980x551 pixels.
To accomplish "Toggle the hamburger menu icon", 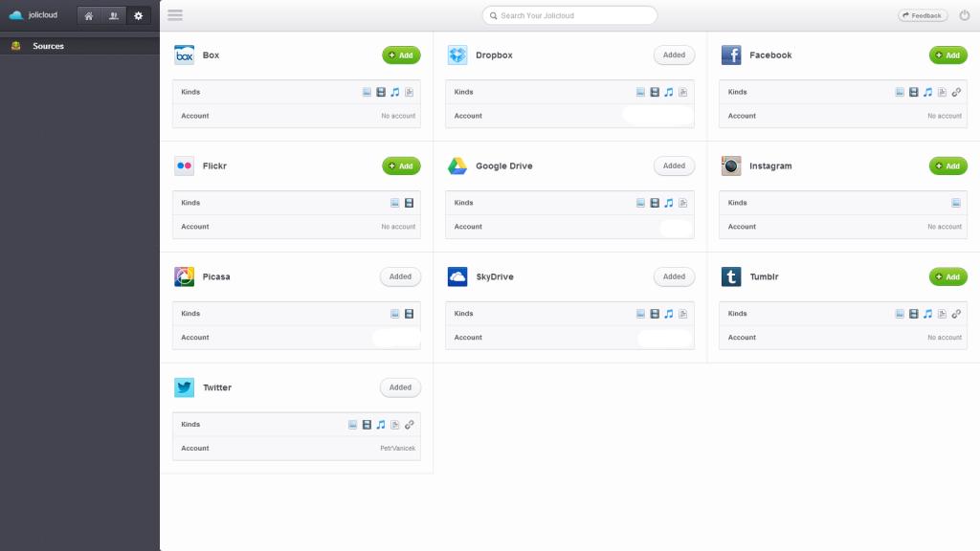I will pos(175,15).
